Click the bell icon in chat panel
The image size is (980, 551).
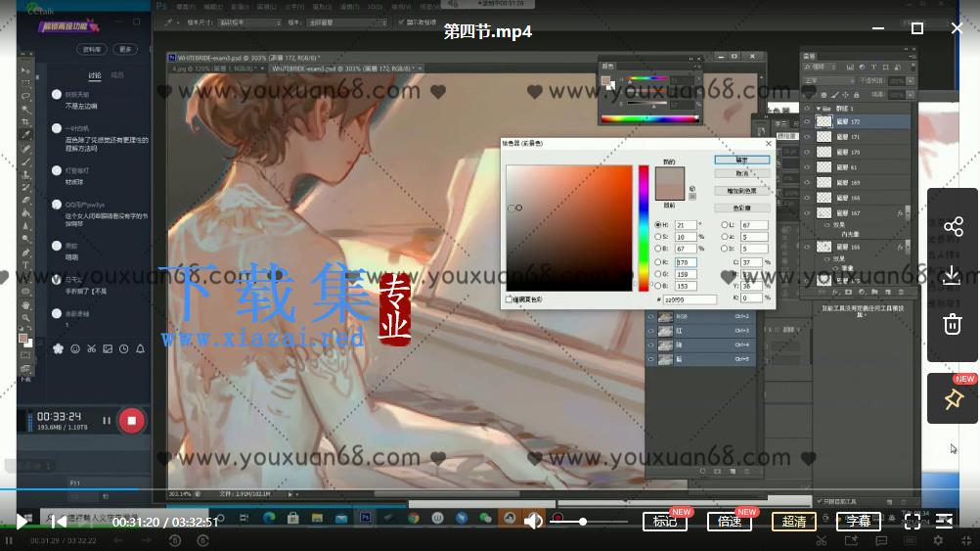140,349
